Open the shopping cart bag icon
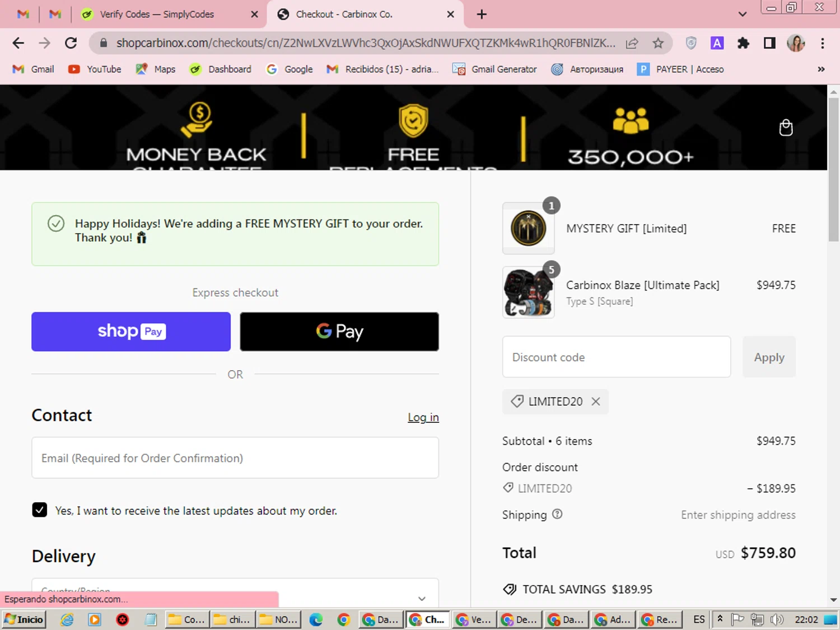Image resolution: width=840 pixels, height=630 pixels. 786,128
